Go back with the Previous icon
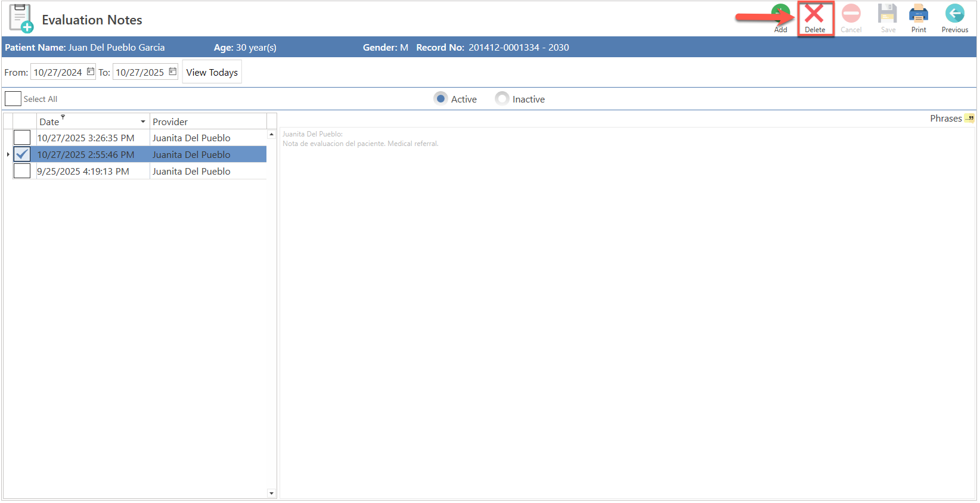 pos(954,18)
